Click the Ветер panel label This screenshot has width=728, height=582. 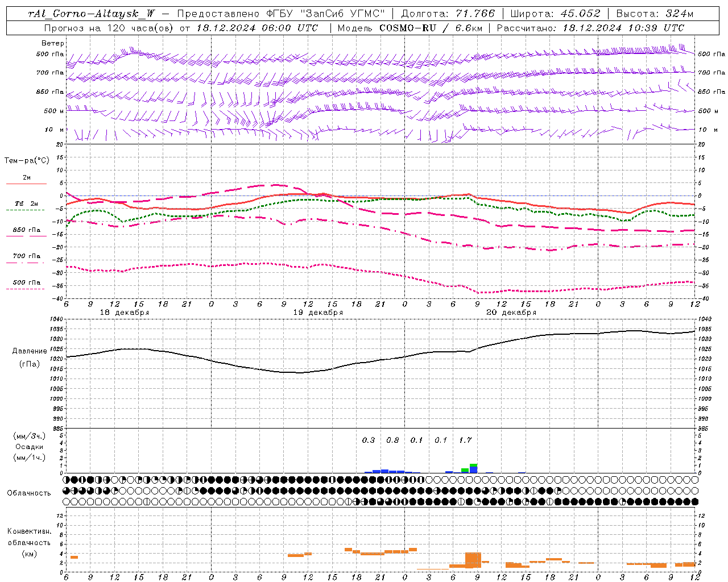pyautogui.click(x=53, y=43)
